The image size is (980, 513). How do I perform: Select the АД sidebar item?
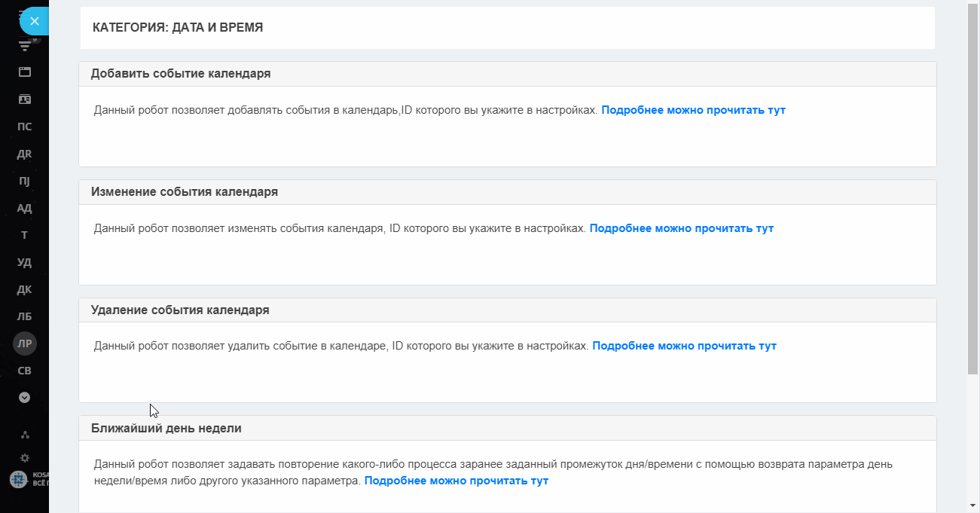click(25, 208)
